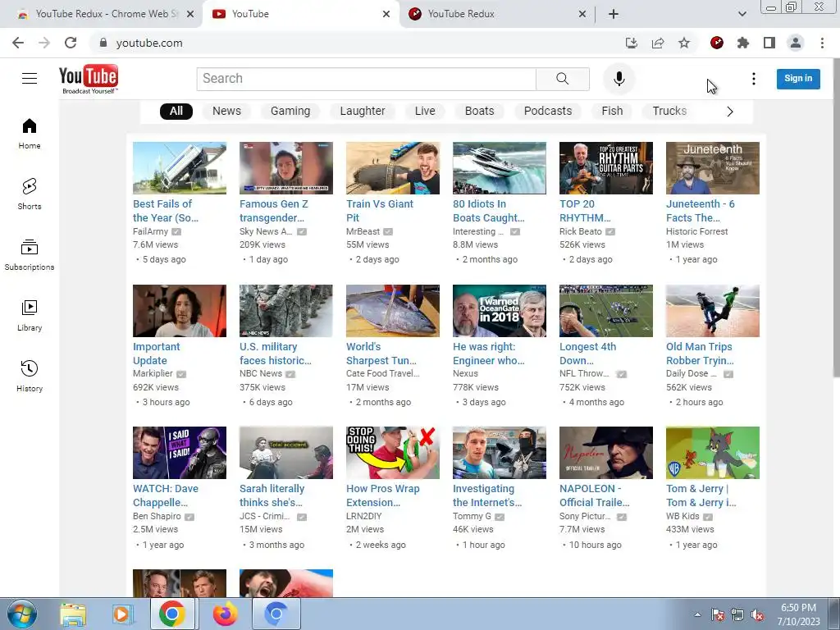Select the Gaming category chip
The image size is (840, 630).
tap(290, 111)
